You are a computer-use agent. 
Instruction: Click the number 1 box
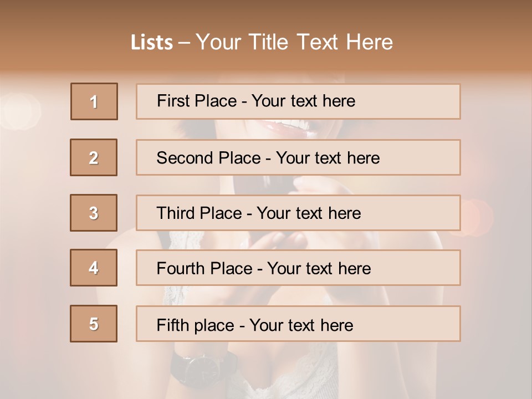(94, 101)
